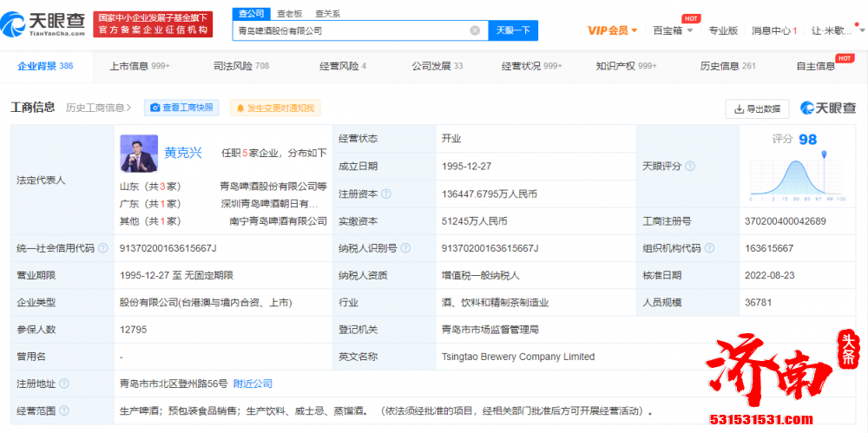Click the paid-in capital 51245万人民币
Image resolution: width=868 pixels, height=433 pixels.
[x=475, y=221]
